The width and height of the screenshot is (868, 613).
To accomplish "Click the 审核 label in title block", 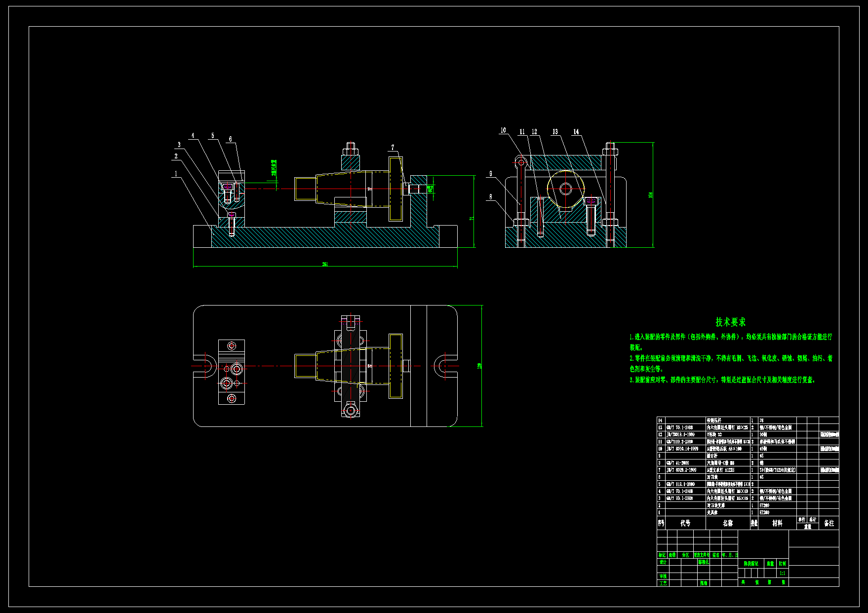I will [663, 576].
